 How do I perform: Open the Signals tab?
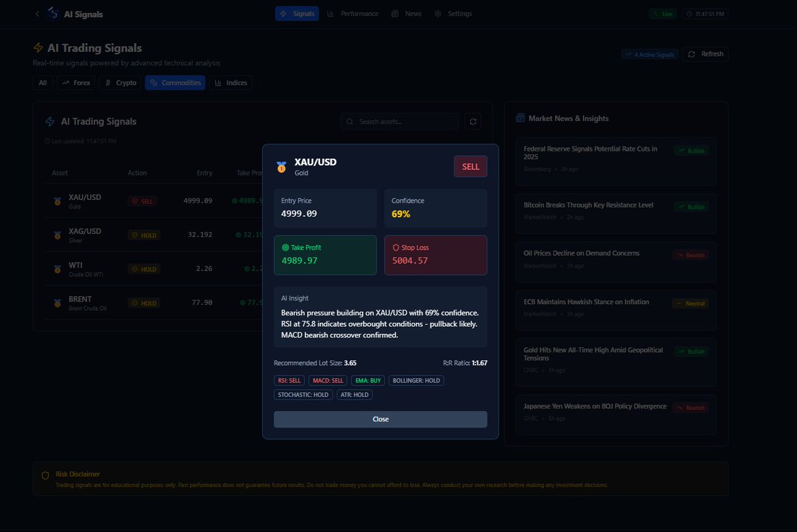coord(297,14)
